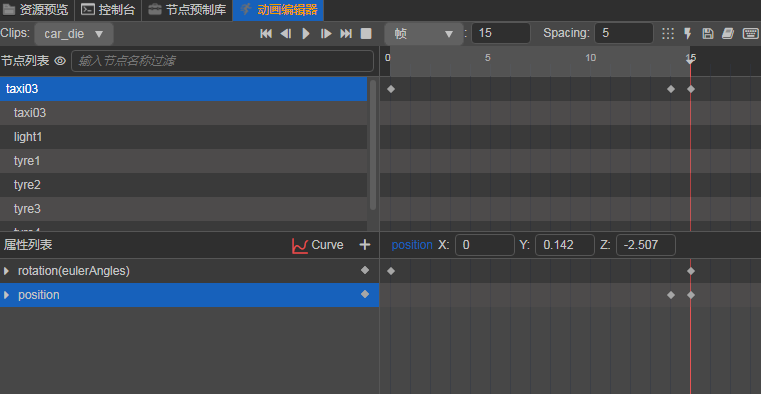Show keyboard shortcuts panel
This screenshot has height=394, width=761.
(751, 33)
